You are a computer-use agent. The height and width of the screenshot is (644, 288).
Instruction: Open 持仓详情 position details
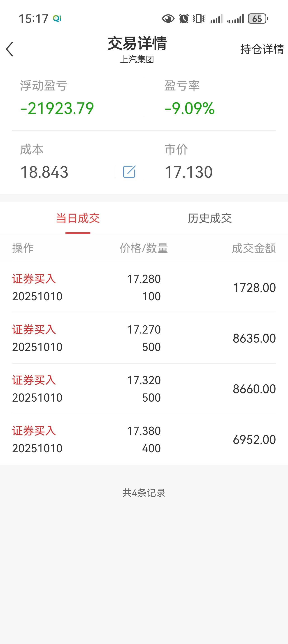coord(262,49)
